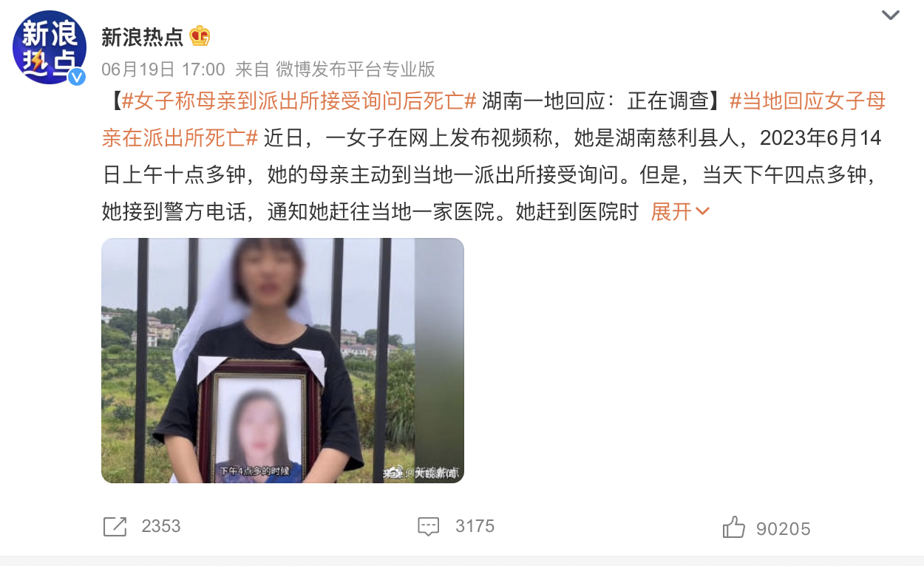The width and height of the screenshot is (924, 566).
Task: Open the 新浪热点 username link
Action: [143, 35]
